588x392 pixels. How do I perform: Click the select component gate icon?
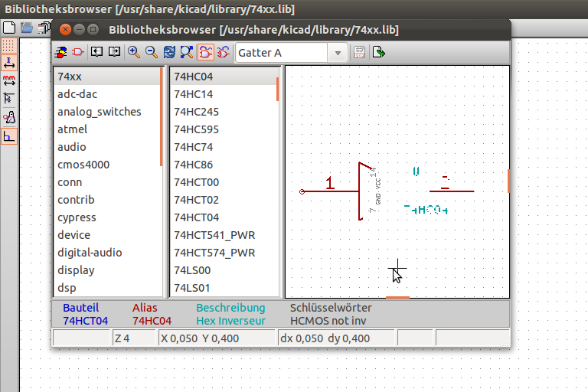[x=78, y=53]
